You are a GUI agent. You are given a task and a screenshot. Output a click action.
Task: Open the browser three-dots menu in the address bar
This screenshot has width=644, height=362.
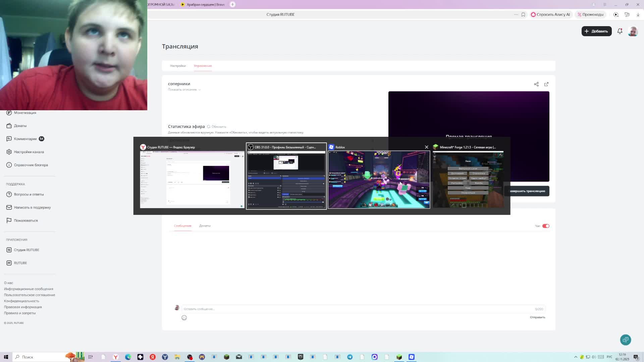(x=516, y=14)
